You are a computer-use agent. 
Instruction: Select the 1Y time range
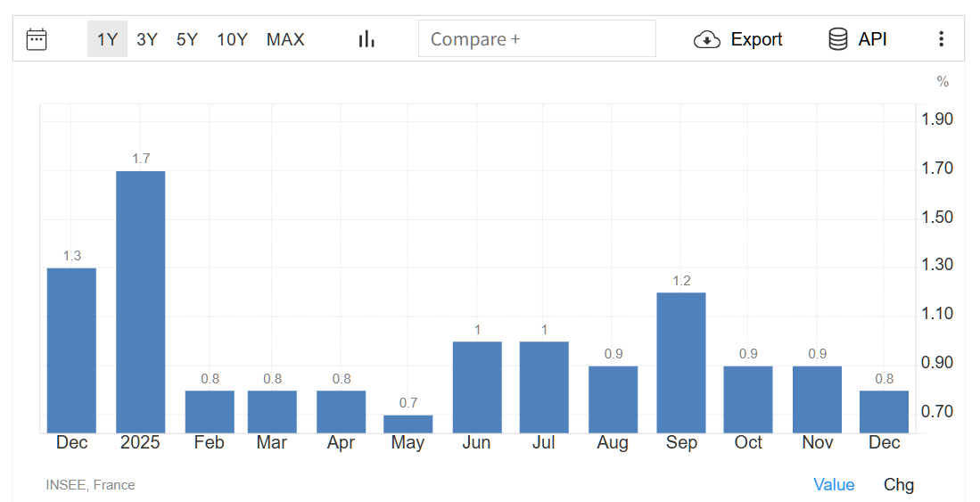click(x=107, y=39)
